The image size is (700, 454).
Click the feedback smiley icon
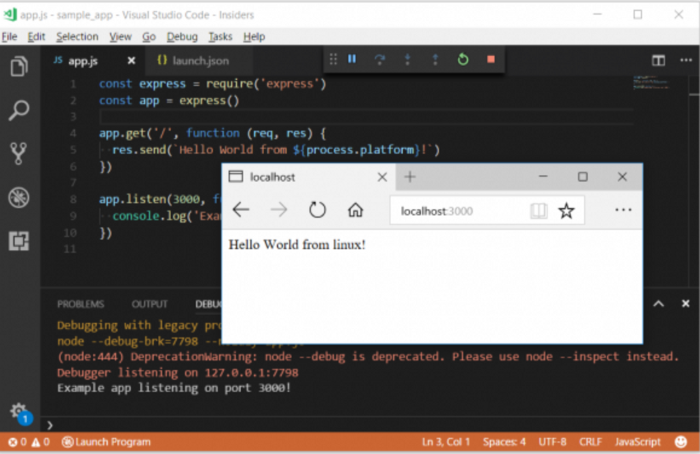[681, 442]
